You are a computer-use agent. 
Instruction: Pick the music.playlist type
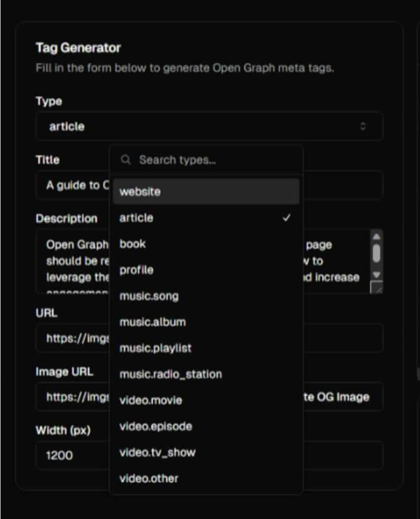coord(206,348)
